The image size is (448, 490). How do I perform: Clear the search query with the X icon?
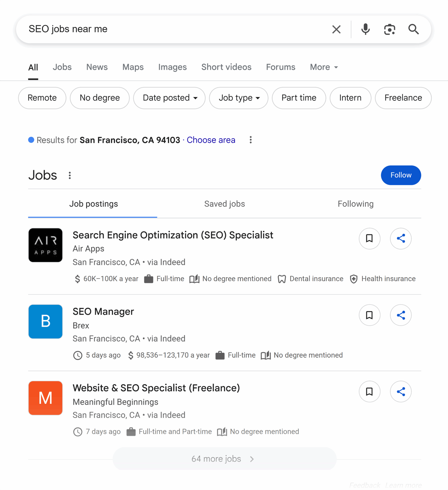pos(336,29)
